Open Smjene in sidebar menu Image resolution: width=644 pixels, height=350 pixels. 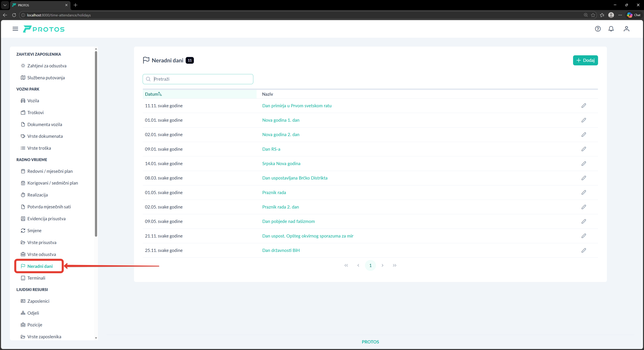34,231
